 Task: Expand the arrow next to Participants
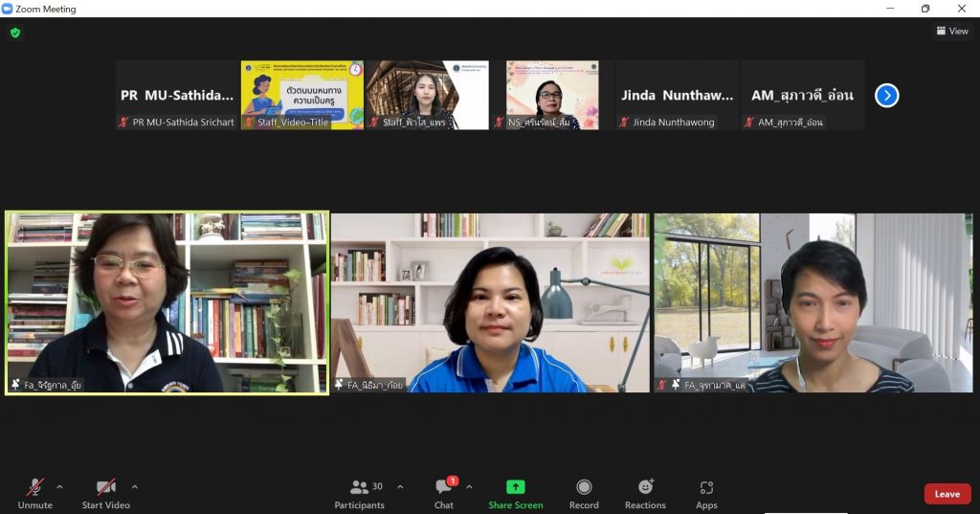point(400,486)
